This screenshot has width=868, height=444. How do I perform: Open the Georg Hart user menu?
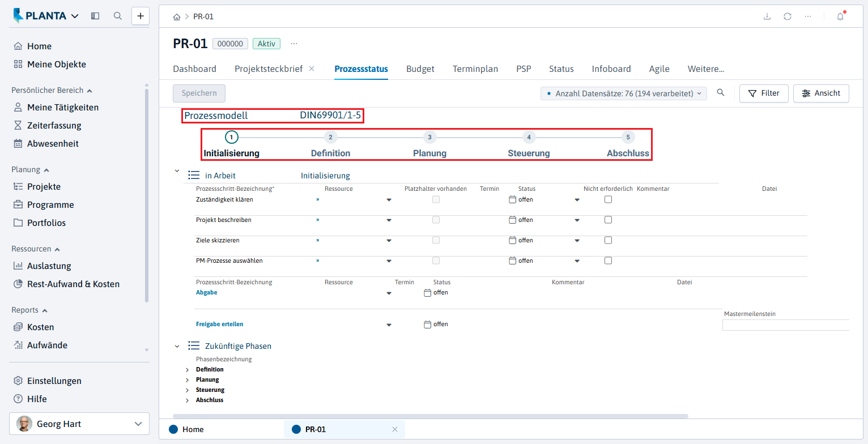click(x=79, y=424)
